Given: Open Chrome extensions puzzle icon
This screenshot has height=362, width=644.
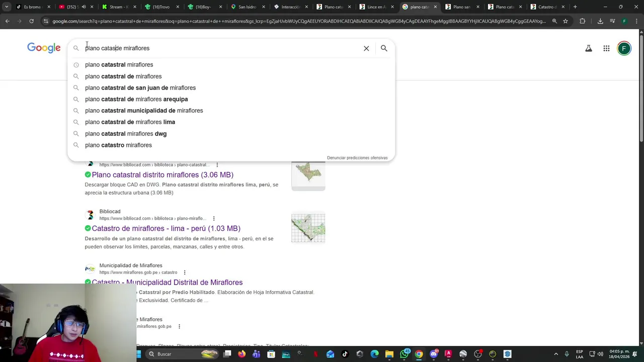Looking at the screenshot, I should point(583,21).
